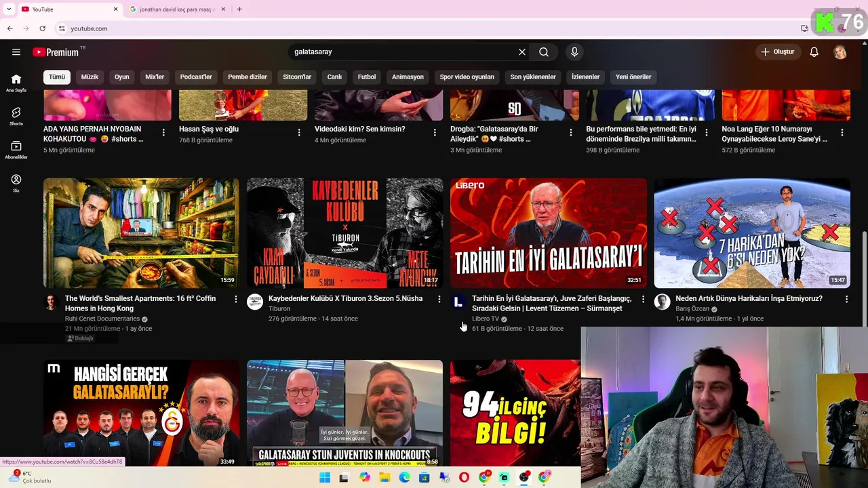This screenshot has height=488, width=868.
Task: Select the Müzik filter chip
Action: point(90,77)
